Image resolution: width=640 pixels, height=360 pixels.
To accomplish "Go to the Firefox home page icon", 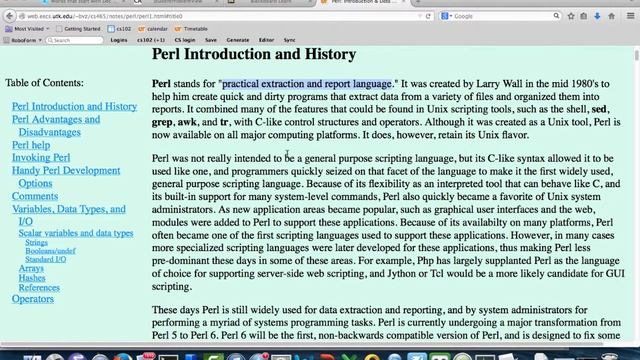I will 611,16.
